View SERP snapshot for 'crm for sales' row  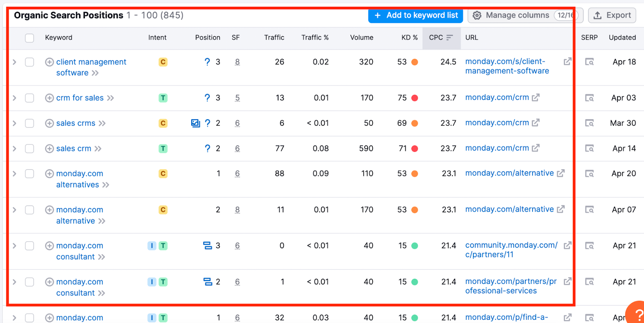tap(589, 98)
